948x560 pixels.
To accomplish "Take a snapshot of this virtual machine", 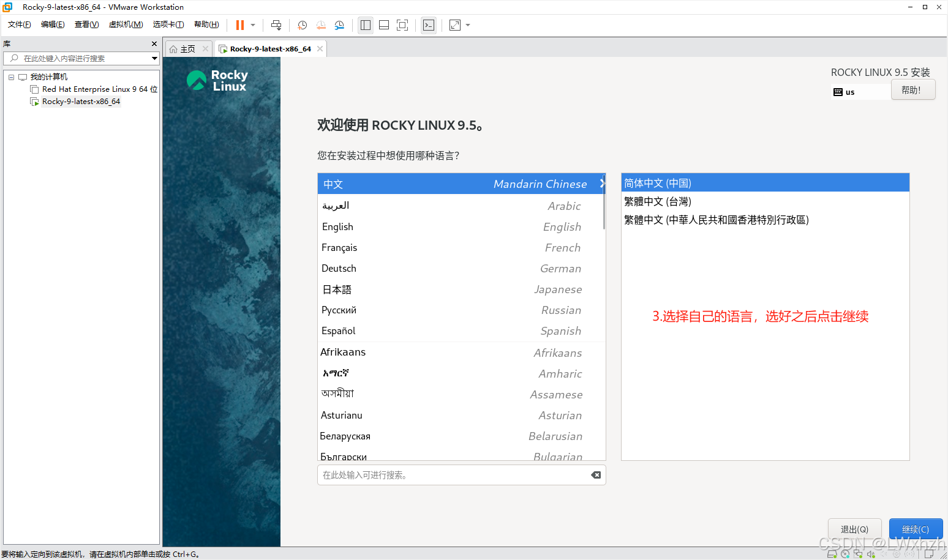I will [303, 25].
